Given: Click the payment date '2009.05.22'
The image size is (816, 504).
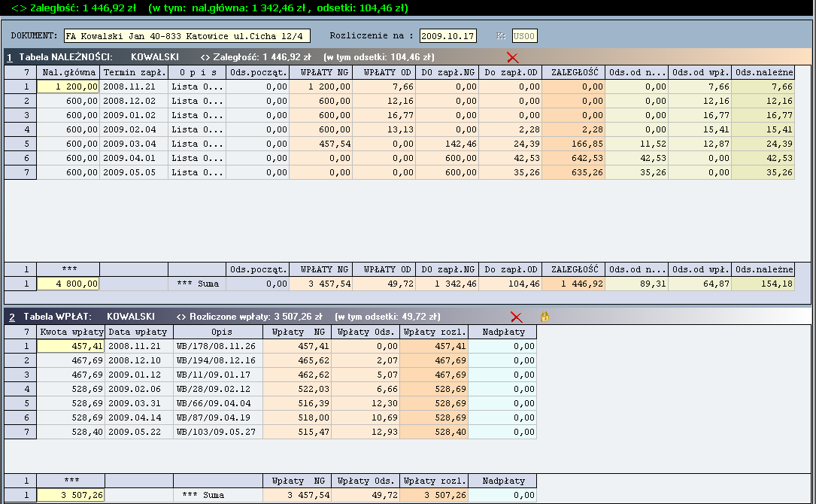Looking at the screenshot, I should click(x=139, y=432).
